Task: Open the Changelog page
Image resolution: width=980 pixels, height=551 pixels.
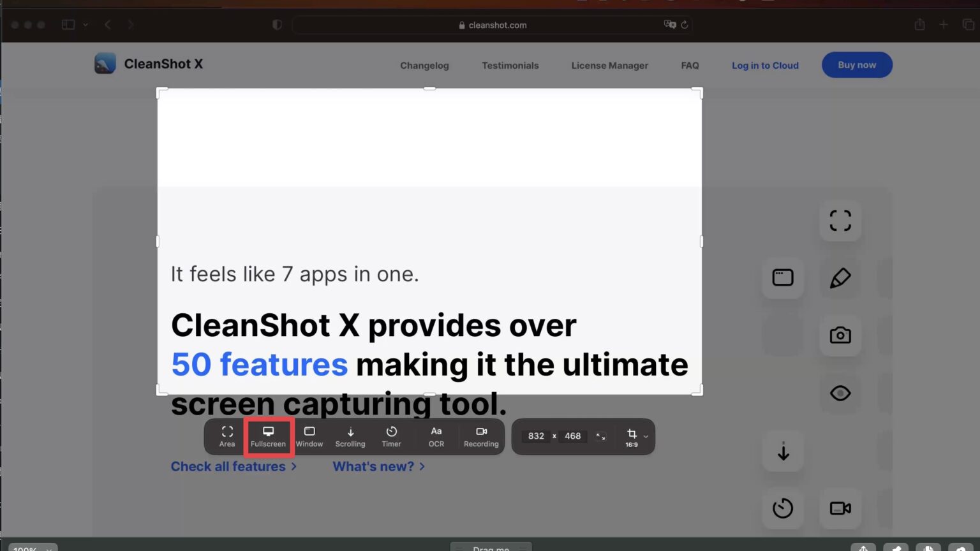Action: coord(424,65)
